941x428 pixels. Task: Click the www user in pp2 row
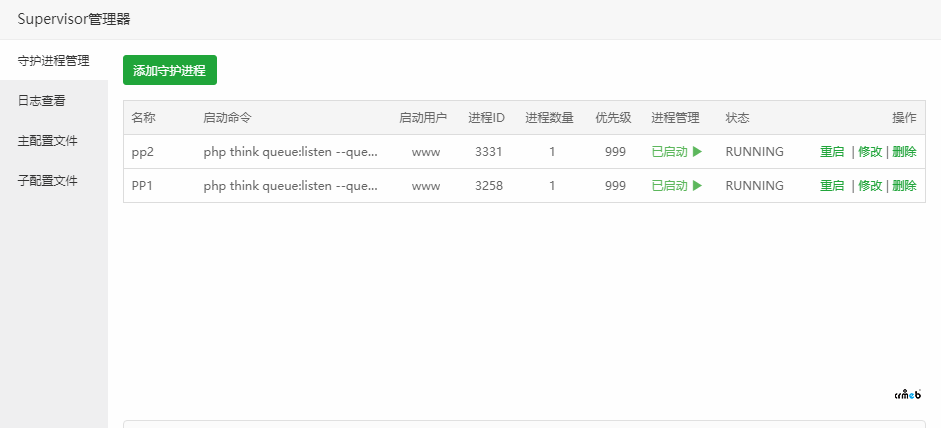tap(425, 152)
